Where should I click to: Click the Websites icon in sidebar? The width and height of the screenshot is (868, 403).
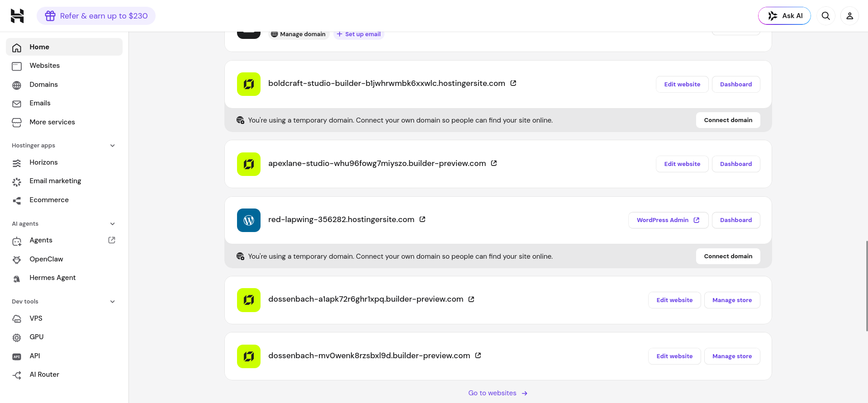[x=17, y=66]
